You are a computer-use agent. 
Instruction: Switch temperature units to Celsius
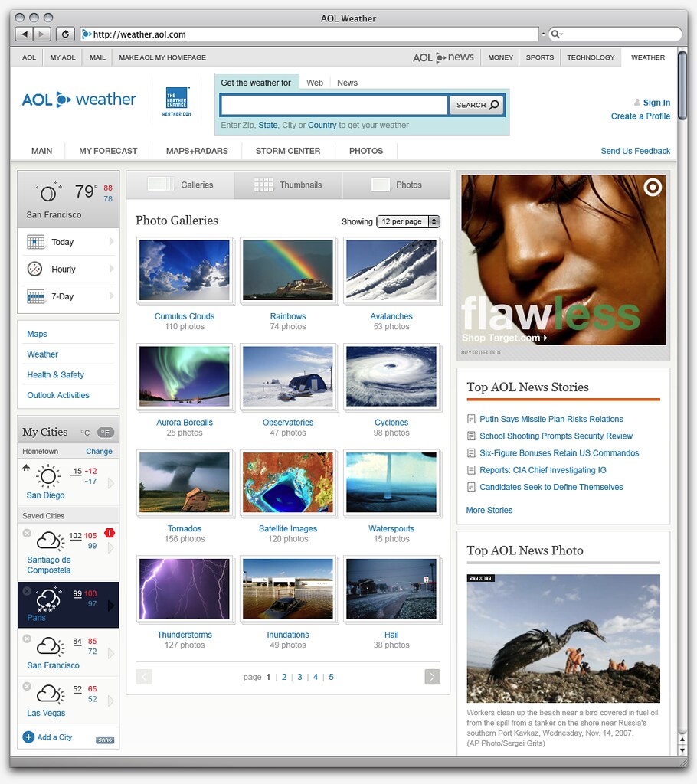tap(85, 433)
